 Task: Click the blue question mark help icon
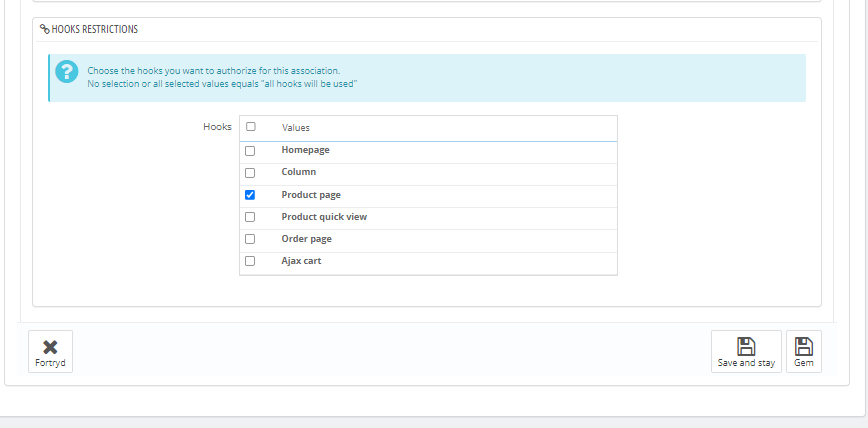66,71
